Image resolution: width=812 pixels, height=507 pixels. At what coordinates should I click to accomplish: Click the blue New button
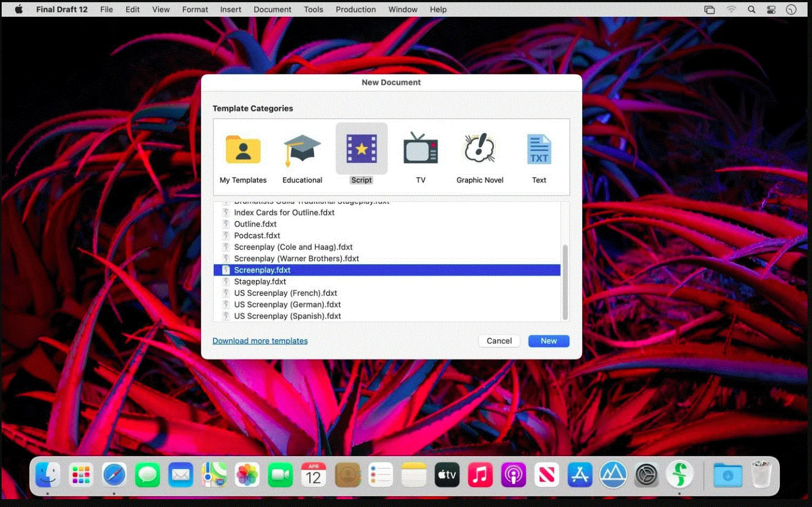(x=549, y=341)
